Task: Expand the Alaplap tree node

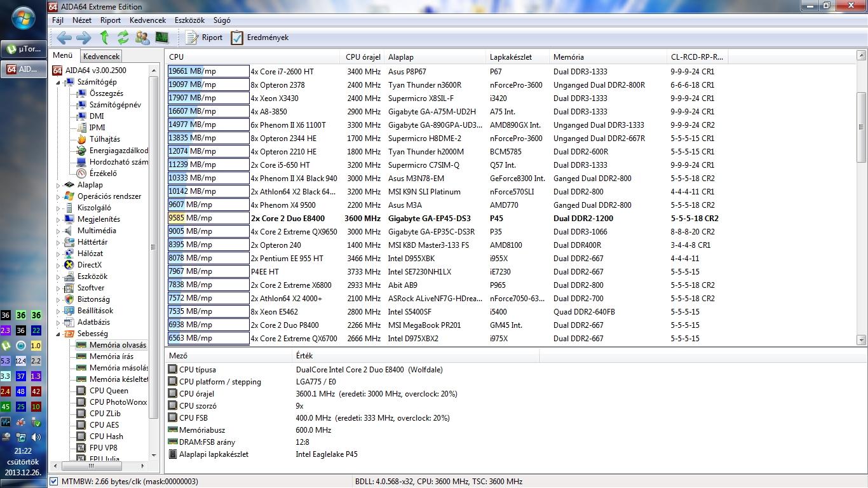Action: click(58, 186)
